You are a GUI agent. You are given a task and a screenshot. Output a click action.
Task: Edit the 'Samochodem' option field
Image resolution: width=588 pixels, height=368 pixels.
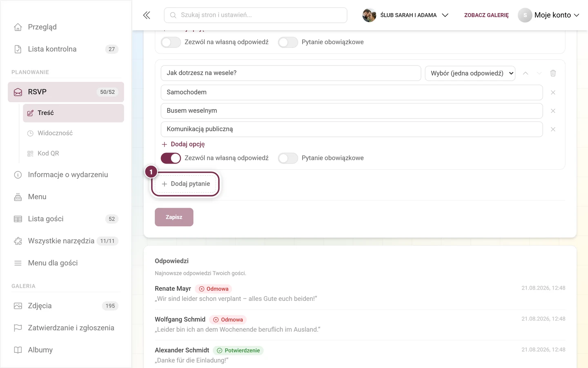tap(352, 92)
